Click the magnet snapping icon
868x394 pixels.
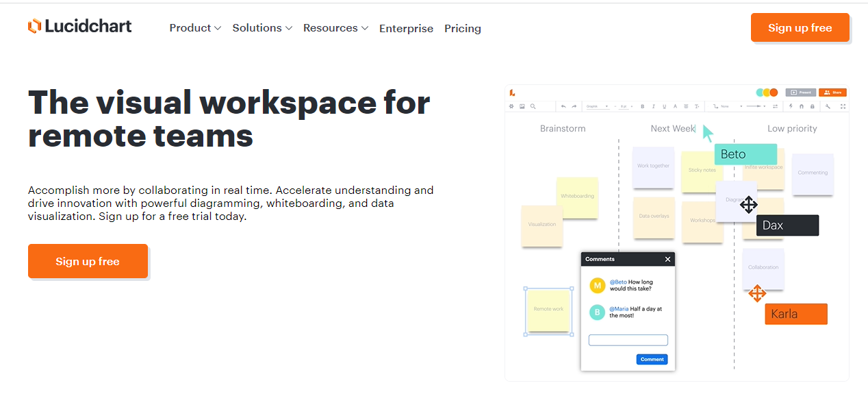802,106
